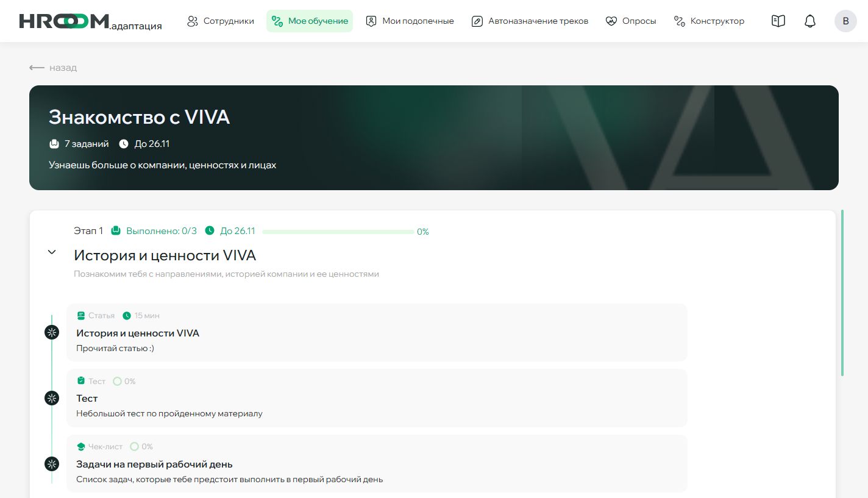Viewport: 868px width, 498px height.
Task: Click status marker beside История и ценности article
Action: [x=52, y=332]
